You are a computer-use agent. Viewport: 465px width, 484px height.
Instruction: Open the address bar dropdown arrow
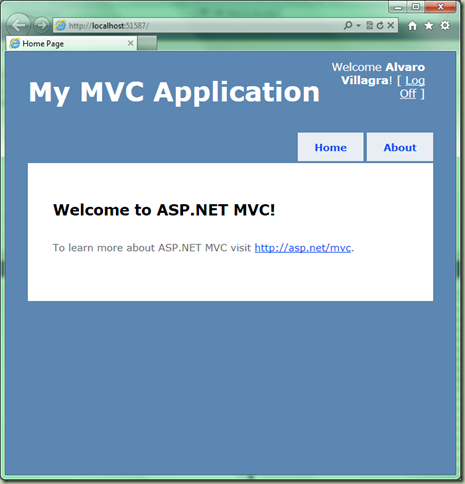(358, 25)
